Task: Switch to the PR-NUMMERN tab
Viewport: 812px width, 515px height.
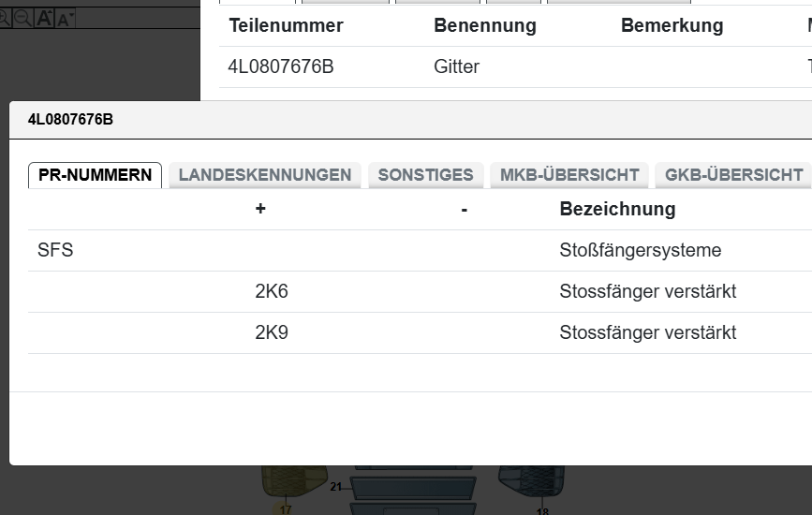Action: click(95, 175)
